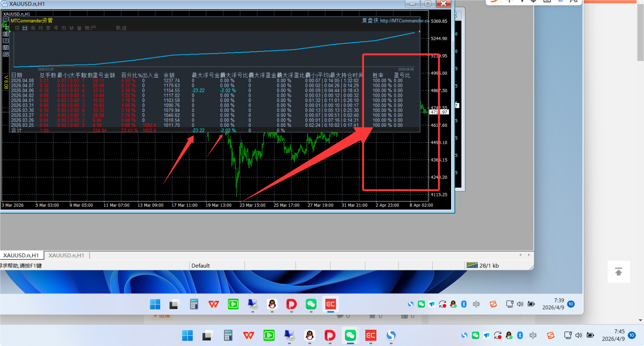
Task: Switch to the 月 monthly tab
Action: coord(40,28)
